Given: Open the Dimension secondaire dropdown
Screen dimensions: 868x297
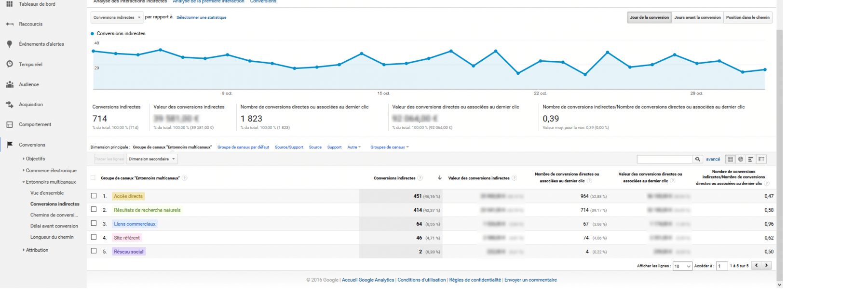Looking at the screenshot, I should (x=152, y=159).
